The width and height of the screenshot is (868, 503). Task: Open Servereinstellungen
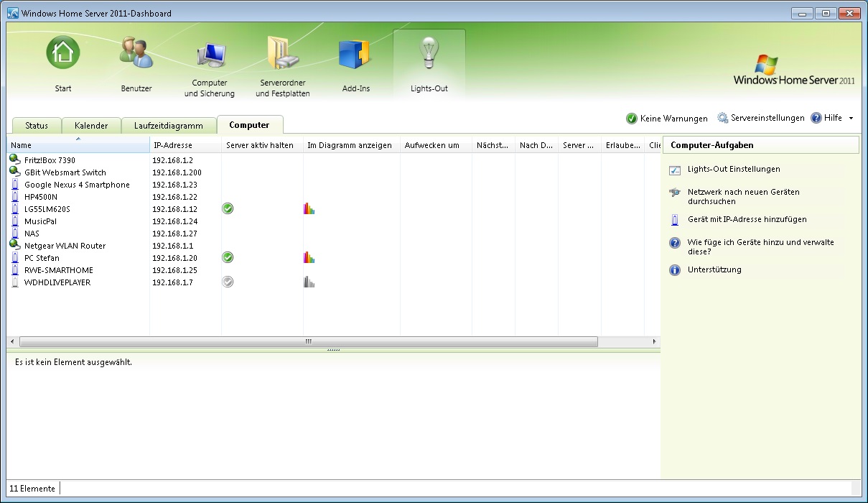pos(761,118)
